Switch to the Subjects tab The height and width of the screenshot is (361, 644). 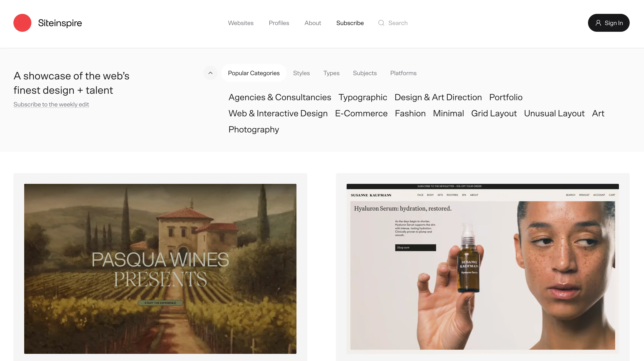click(x=365, y=73)
